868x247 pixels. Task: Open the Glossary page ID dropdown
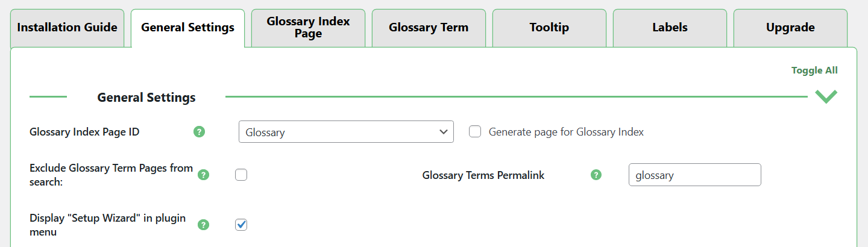point(346,132)
